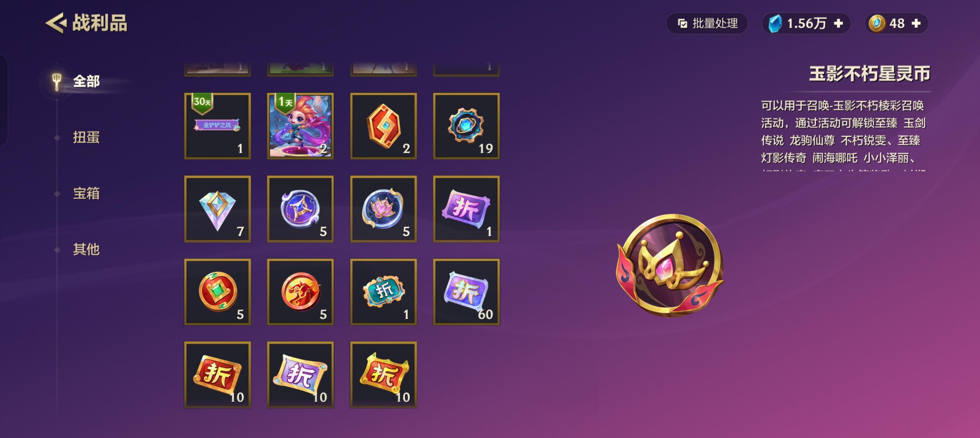Go back using the arrow beside 战利品
The image size is (980, 438).
point(56,23)
